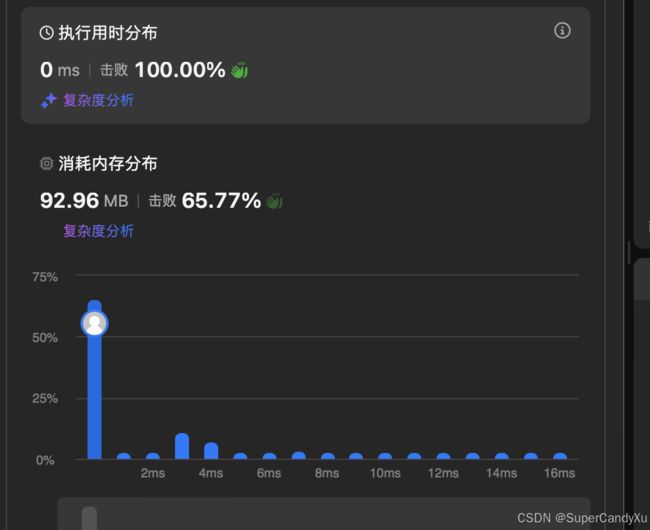Click the info icon in runtime card
650x530 pixels.
[x=562, y=31]
